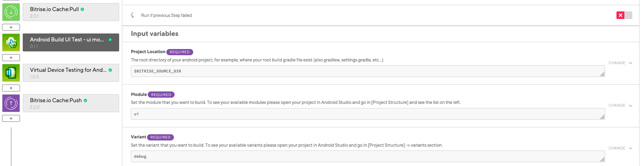Expand CHANGE chevron for Module input

(x=631, y=106)
